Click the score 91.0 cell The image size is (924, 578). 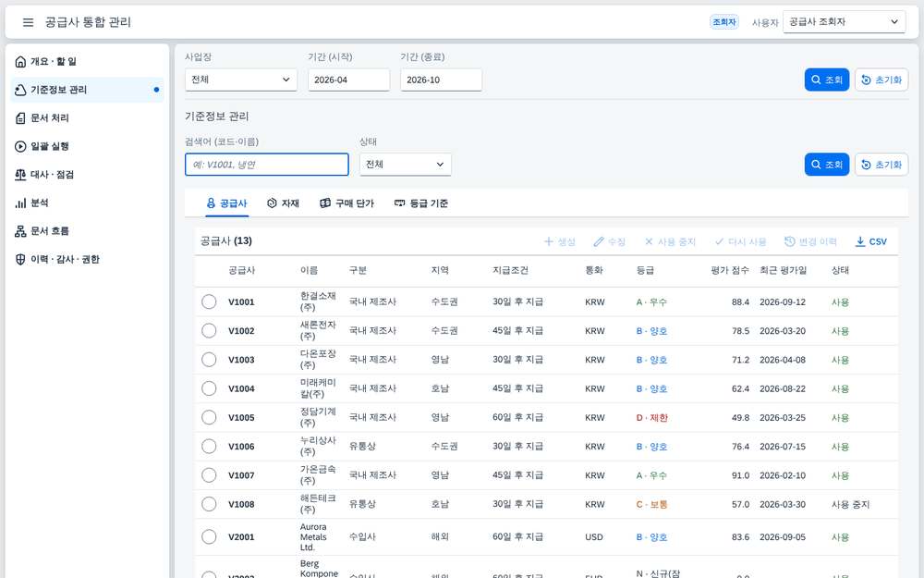[741, 475]
